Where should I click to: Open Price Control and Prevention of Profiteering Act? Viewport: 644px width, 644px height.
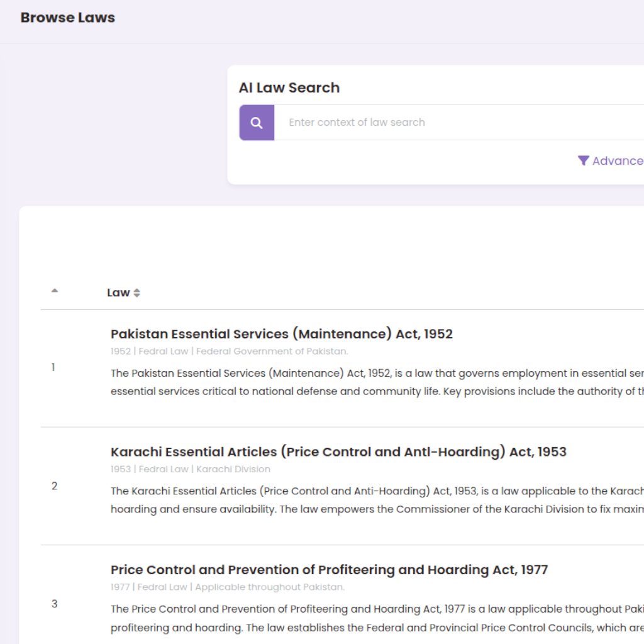point(329,570)
